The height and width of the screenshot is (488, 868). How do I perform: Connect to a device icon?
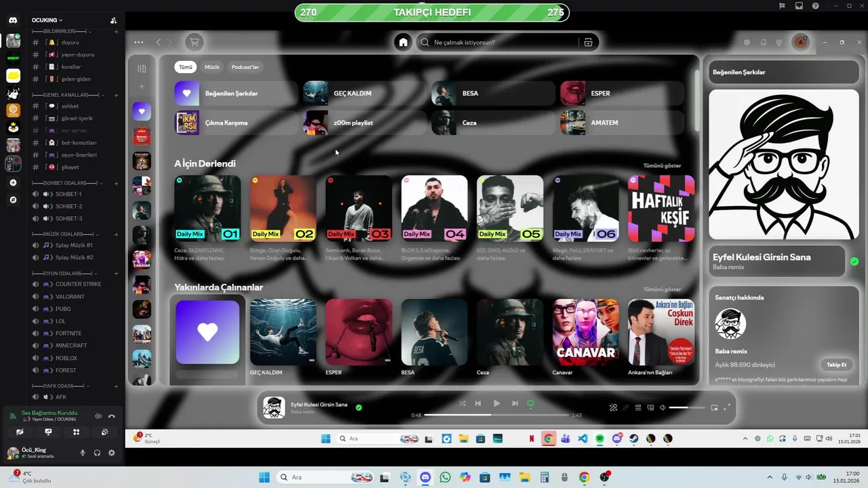point(650,407)
